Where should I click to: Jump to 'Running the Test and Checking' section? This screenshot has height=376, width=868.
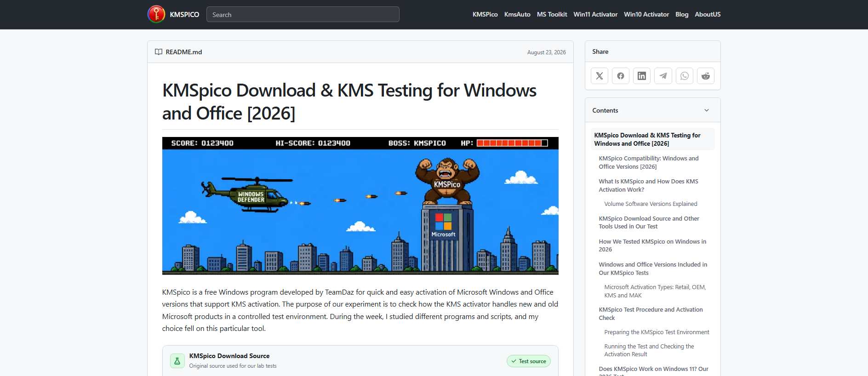click(649, 350)
